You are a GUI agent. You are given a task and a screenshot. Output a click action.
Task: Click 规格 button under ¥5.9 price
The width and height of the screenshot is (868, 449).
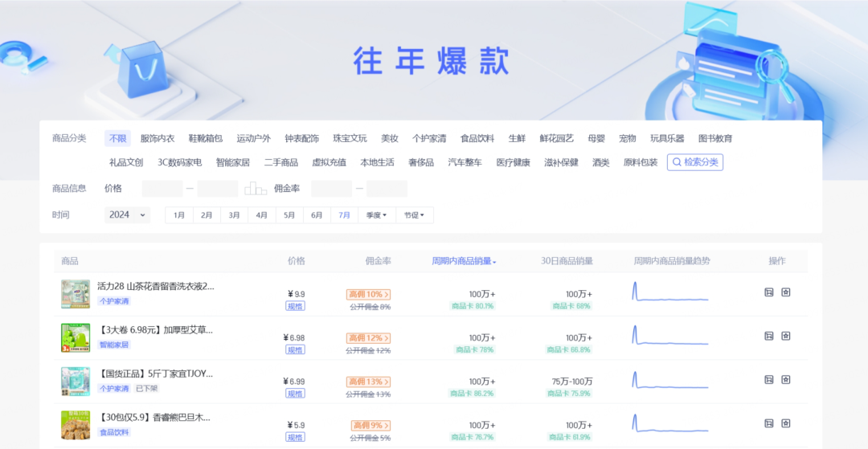click(295, 437)
